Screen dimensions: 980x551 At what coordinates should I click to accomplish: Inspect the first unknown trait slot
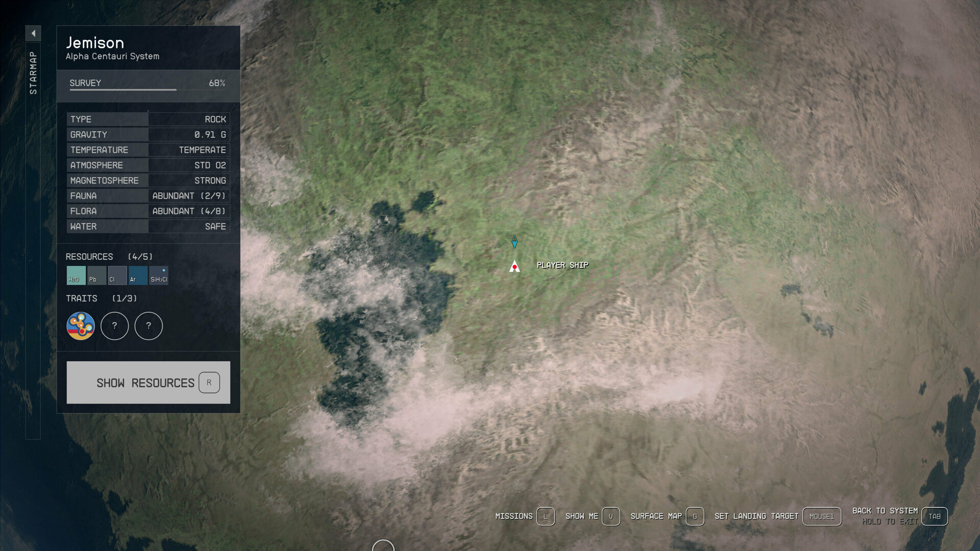pos(114,325)
